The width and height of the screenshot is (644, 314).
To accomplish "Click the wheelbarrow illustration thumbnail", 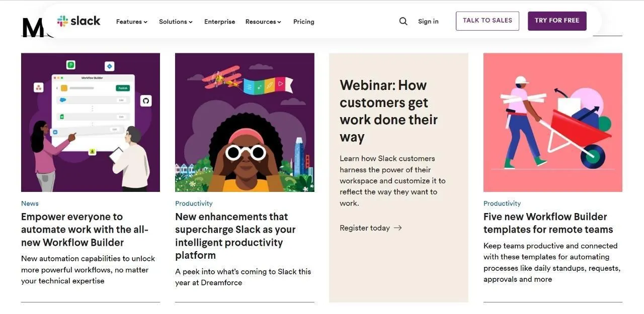I will tap(552, 122).
